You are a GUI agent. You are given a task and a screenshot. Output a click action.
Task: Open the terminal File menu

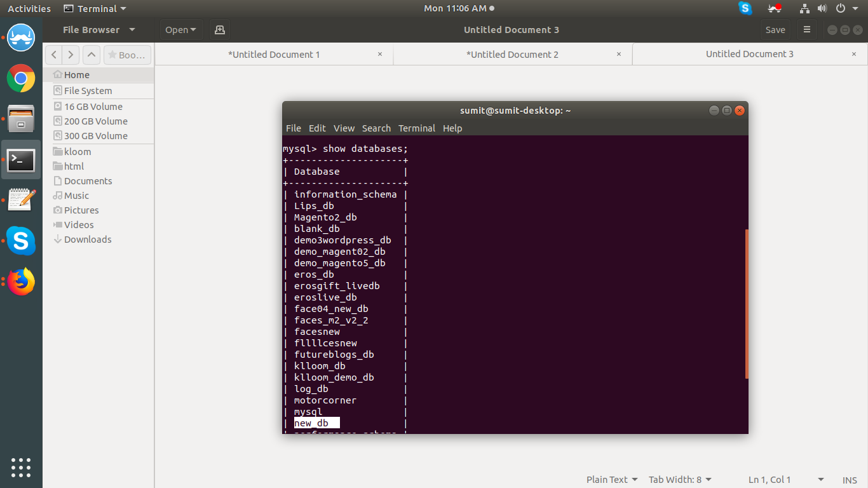(x=294, y=128)
